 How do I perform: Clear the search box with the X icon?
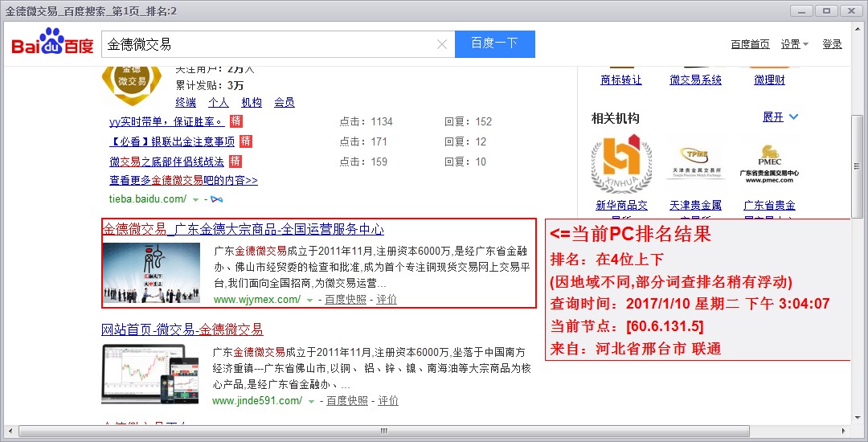[x=441, y=44]
